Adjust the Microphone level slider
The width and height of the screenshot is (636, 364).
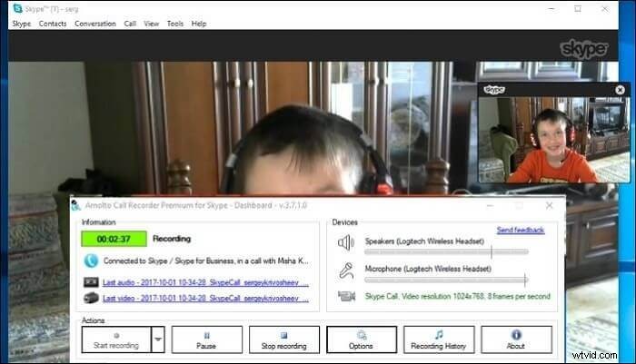click(446, 280)
